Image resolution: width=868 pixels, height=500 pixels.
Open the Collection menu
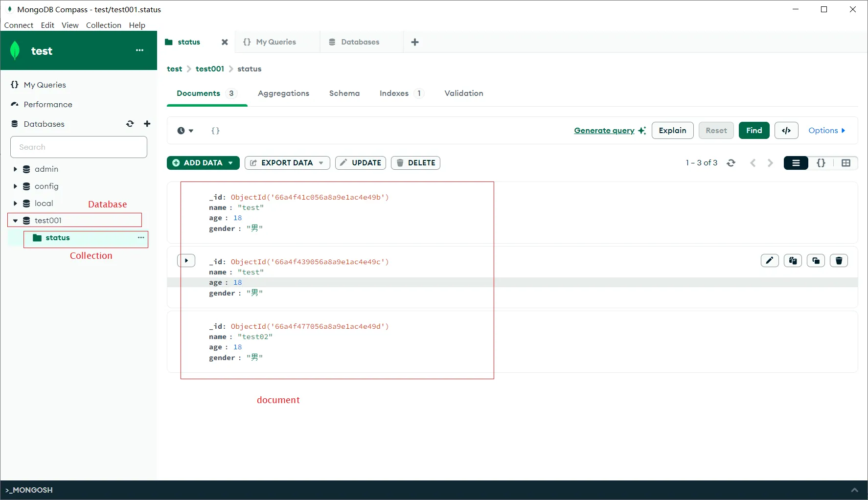point(104,25)
